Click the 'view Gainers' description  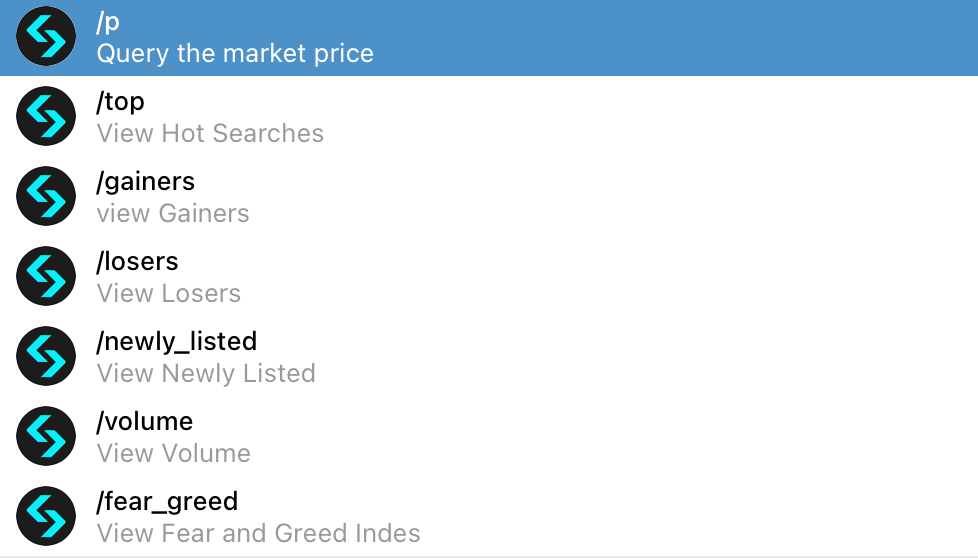tap(173, 213)
